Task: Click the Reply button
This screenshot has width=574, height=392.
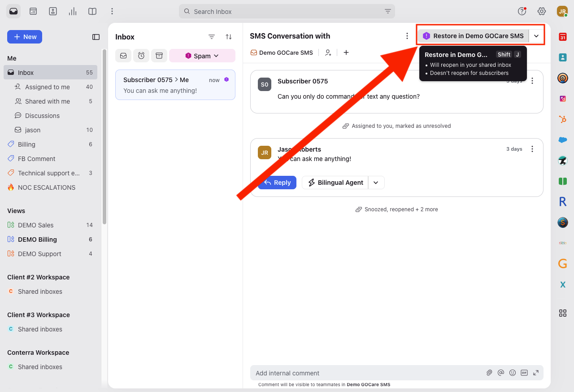Action: 277,183
